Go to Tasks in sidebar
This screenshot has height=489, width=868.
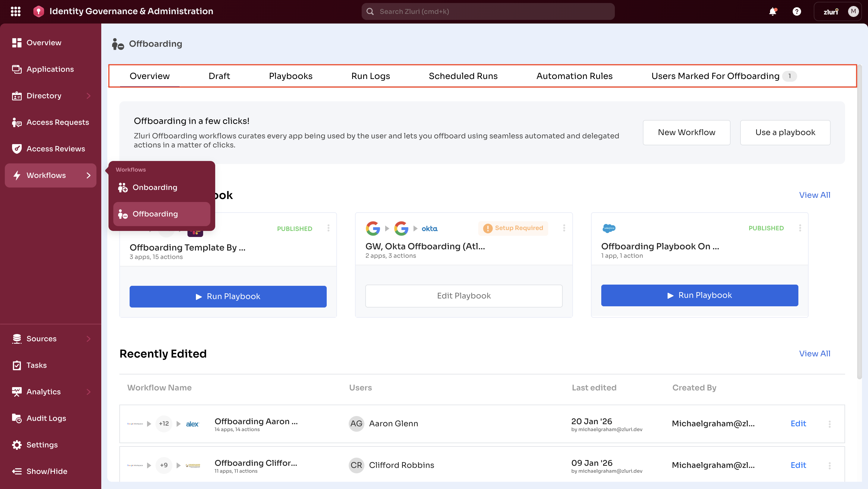pos(36,365)
